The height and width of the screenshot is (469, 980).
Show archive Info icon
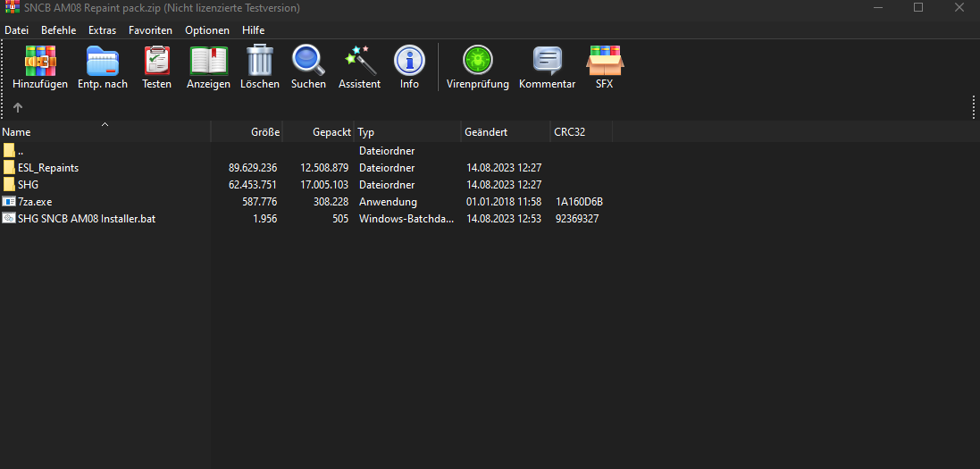(409, 61)
